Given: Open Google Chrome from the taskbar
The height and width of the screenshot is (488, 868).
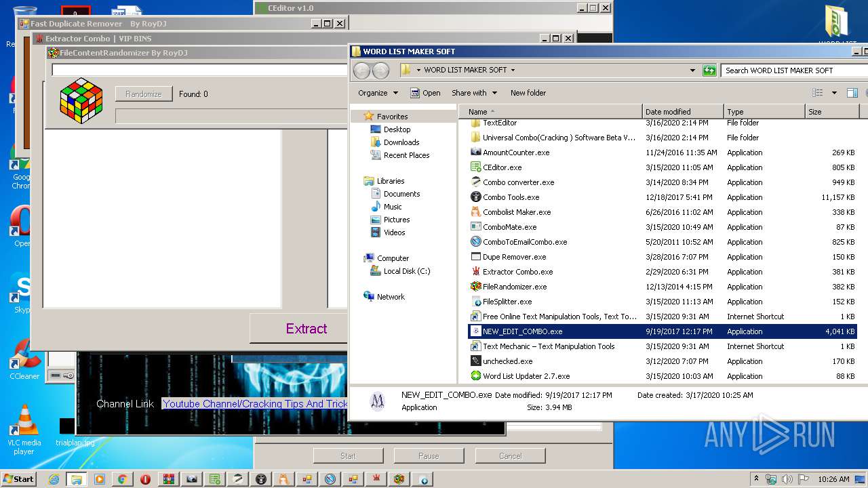Looking at the screenshot, I should (x=123, y=479).
